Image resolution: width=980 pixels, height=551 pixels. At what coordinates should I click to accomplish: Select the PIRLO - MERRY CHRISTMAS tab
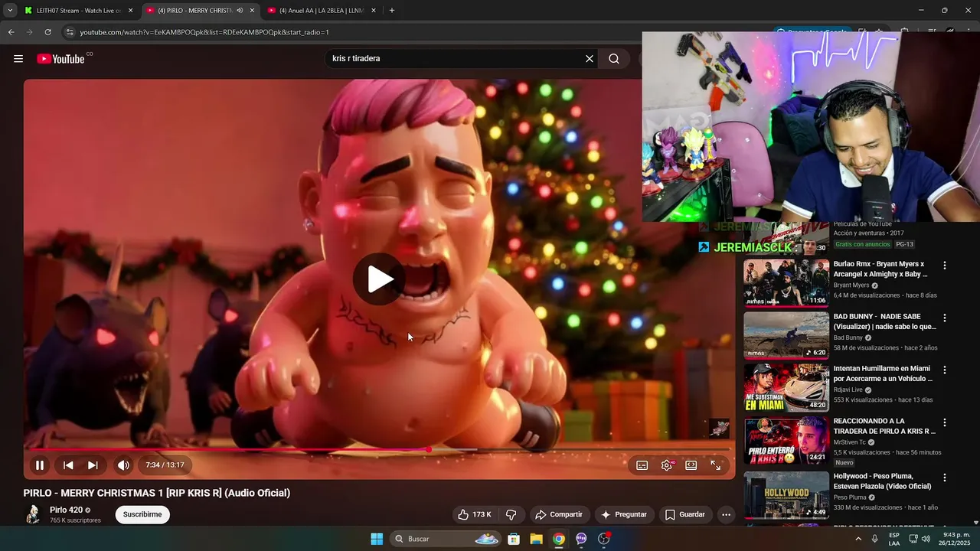(x=195, y=11)
